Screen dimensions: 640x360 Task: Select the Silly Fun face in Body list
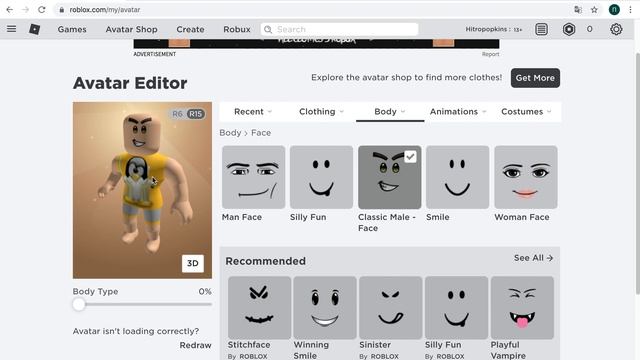pyautogui.click(x=321, y=177)
